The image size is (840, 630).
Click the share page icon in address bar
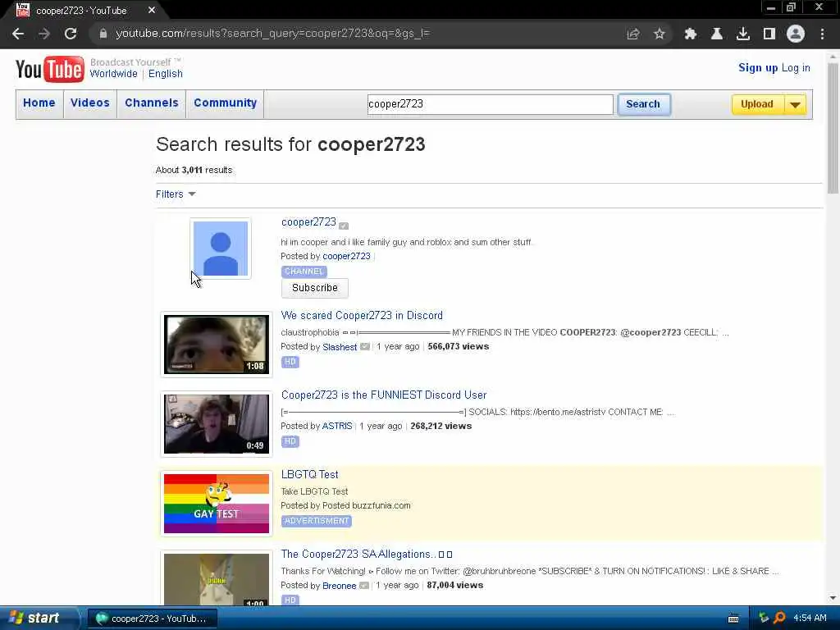tap(633, 34)
